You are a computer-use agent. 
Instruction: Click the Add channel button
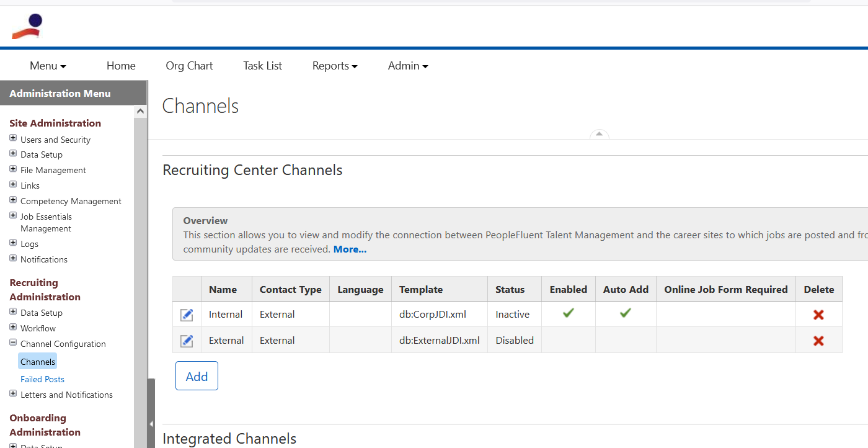click(197, 376)
